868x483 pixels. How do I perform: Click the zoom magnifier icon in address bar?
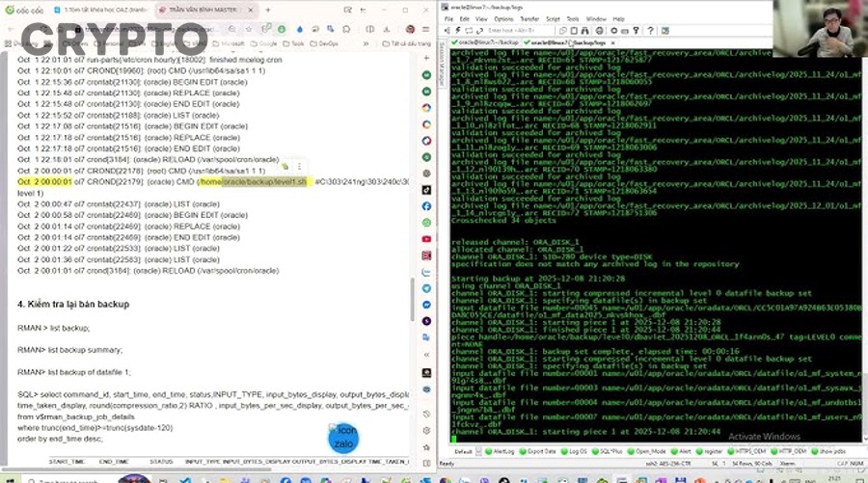pos(231,29)
